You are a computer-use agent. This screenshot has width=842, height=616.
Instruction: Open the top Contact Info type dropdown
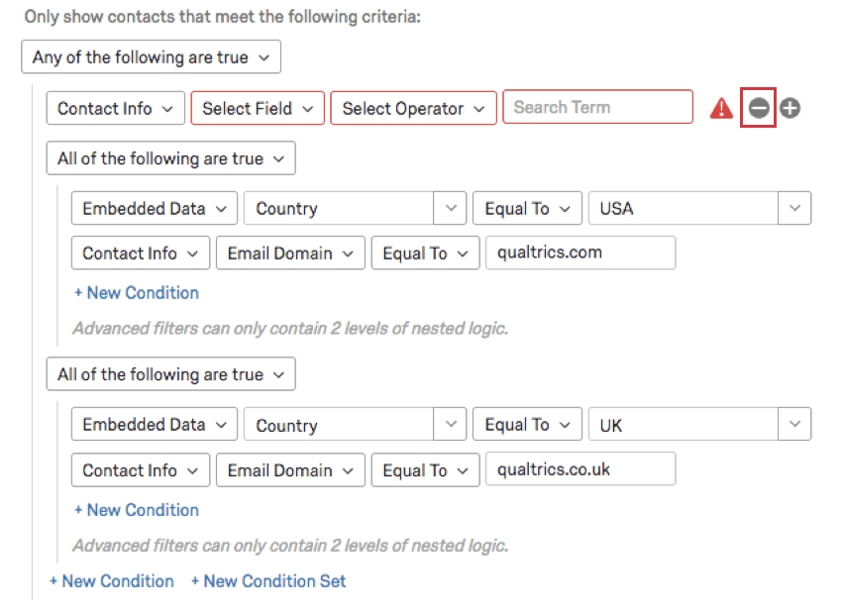(115, 109)
